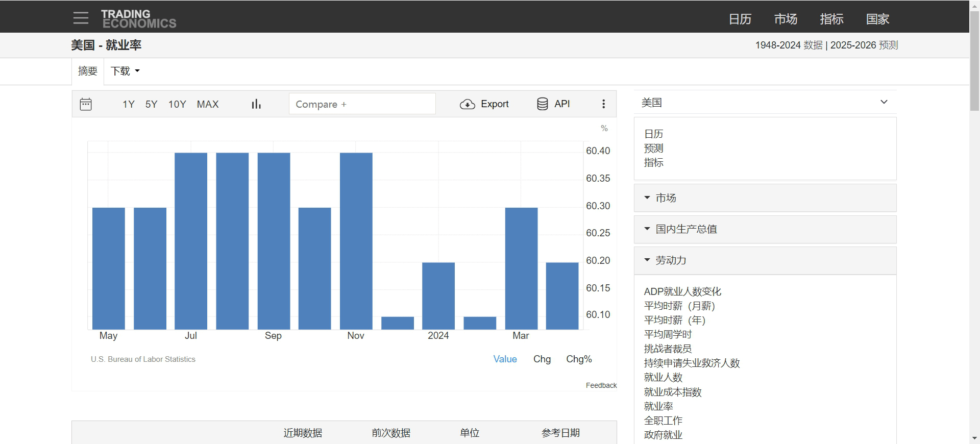Click the 单位 column header

[x=470, y=433]
